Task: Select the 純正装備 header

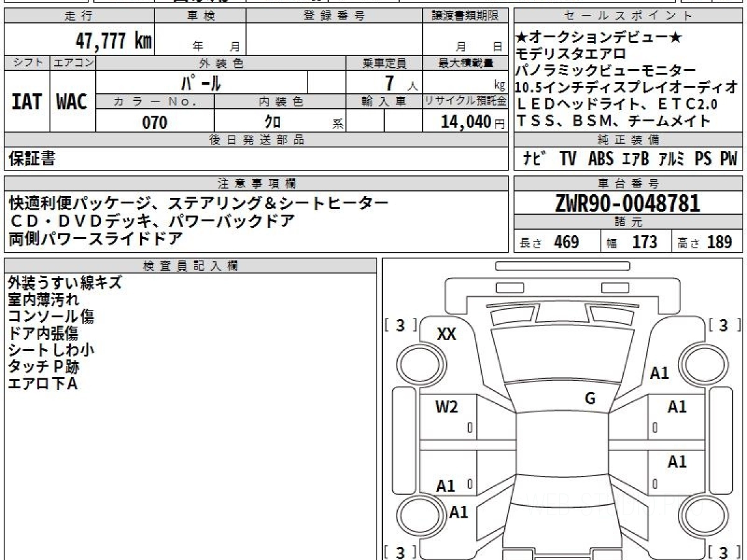Action: [629, 140]
